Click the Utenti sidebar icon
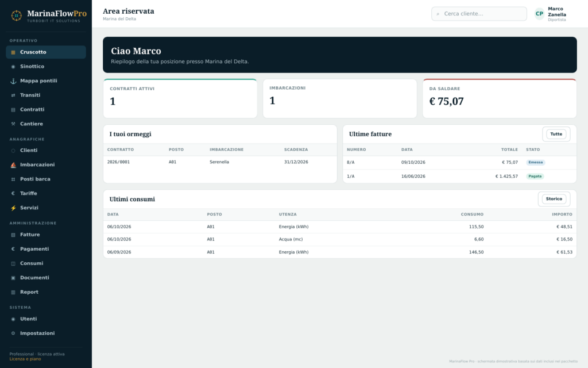588x368 pixels. click(x=13, y=319)
